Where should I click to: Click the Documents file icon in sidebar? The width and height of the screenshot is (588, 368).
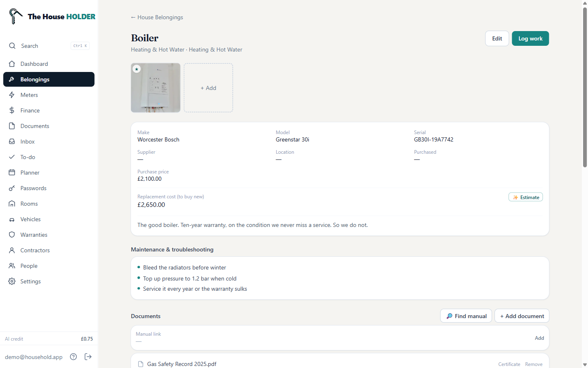pyautogui.click(x=12, y=126)
